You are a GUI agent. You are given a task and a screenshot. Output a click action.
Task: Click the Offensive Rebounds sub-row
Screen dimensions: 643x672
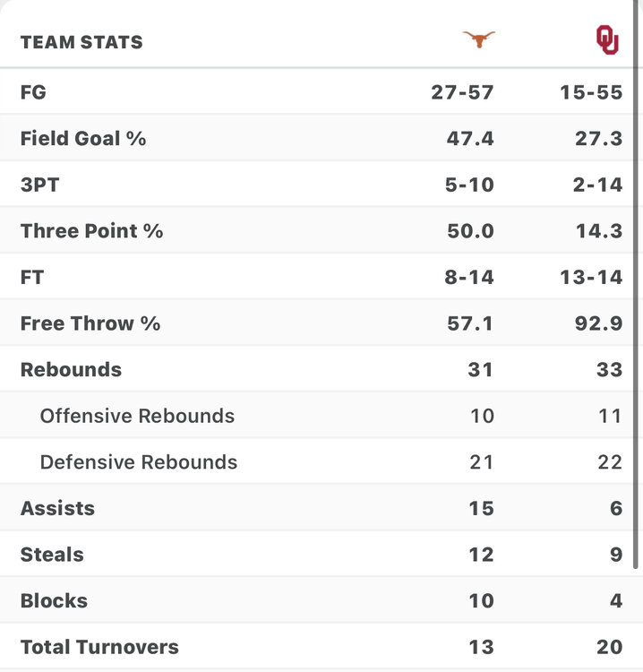click(137, 416)
